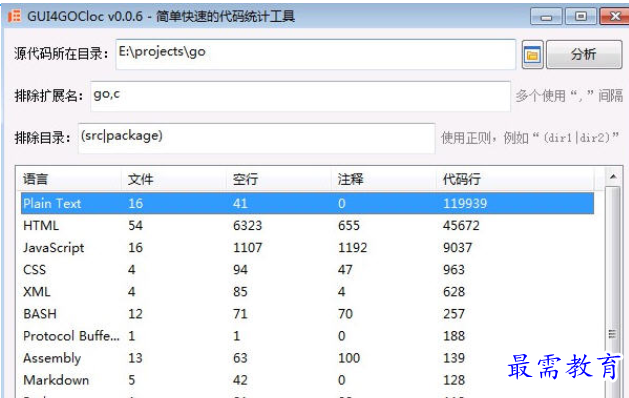Screen dimensions: 629x398
Task: Select the Markdown row
Action: (x=307, y=380)
